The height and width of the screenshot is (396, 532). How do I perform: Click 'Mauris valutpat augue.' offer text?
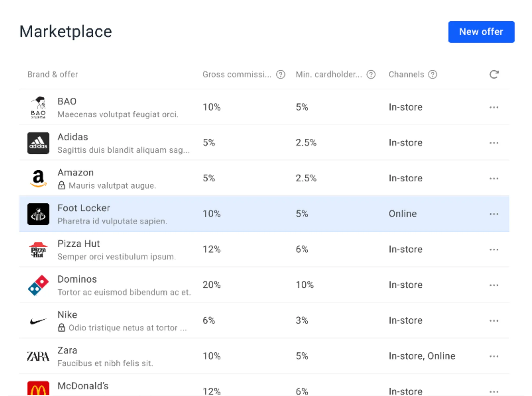(x=112, y=186)
